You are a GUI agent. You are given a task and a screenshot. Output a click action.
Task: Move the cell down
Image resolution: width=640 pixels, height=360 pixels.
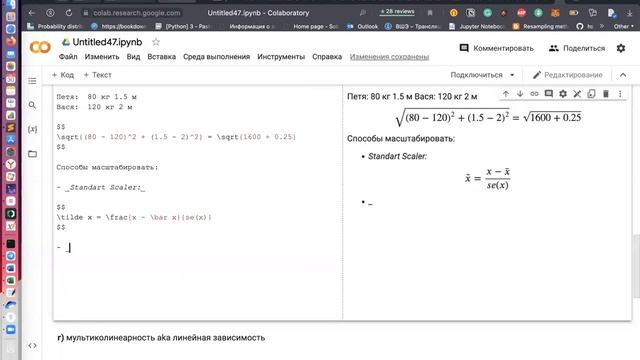click(520, 94)
